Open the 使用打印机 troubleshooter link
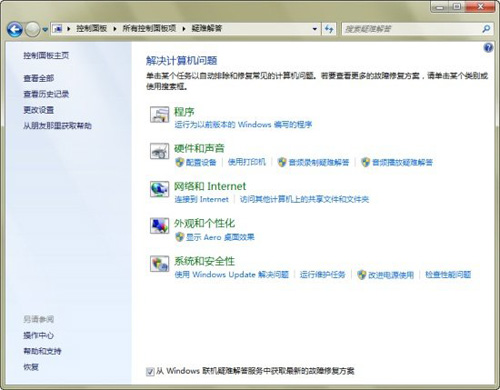The width and height of the screenshot is (500, 390). (247, 162)
